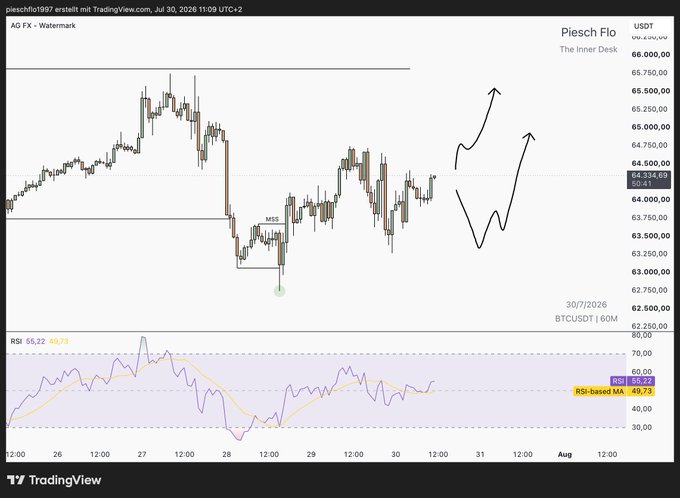Image resolution: width=680 pixels, height=498 pixels.
Task: Click the 66.000,00 price axis label
Action: coord(651,54)
